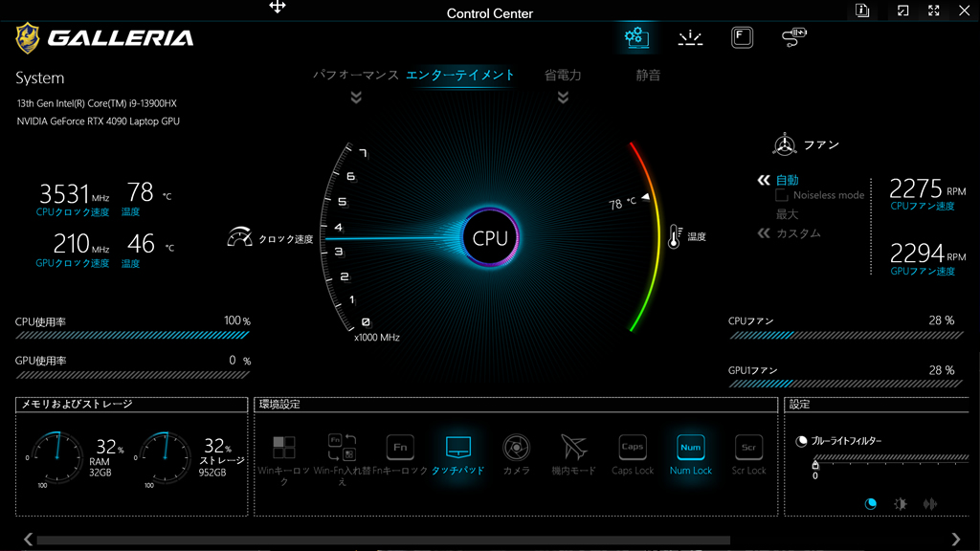Image resolution: width=980 pixels, height=551 pixels.
Task: Click the info icon in title bar
Action: click(x=862, y=11)
